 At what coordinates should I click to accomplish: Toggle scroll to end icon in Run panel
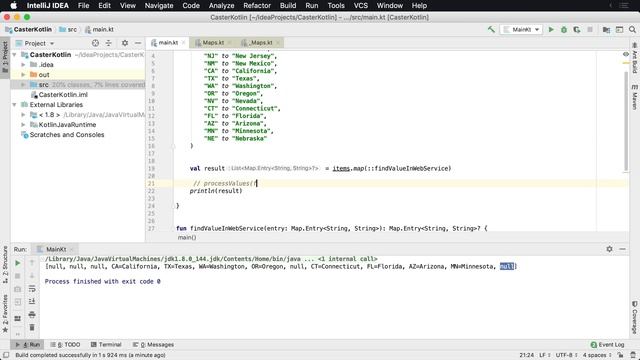point(32,302)
